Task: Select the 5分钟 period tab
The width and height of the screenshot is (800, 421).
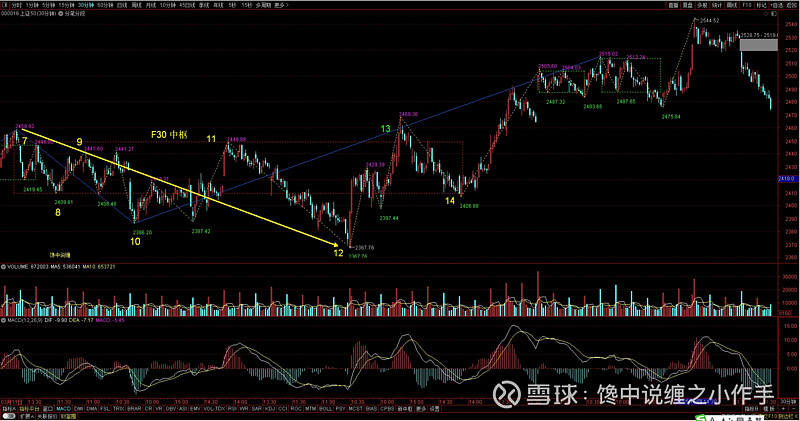Action: pos(48,5)
